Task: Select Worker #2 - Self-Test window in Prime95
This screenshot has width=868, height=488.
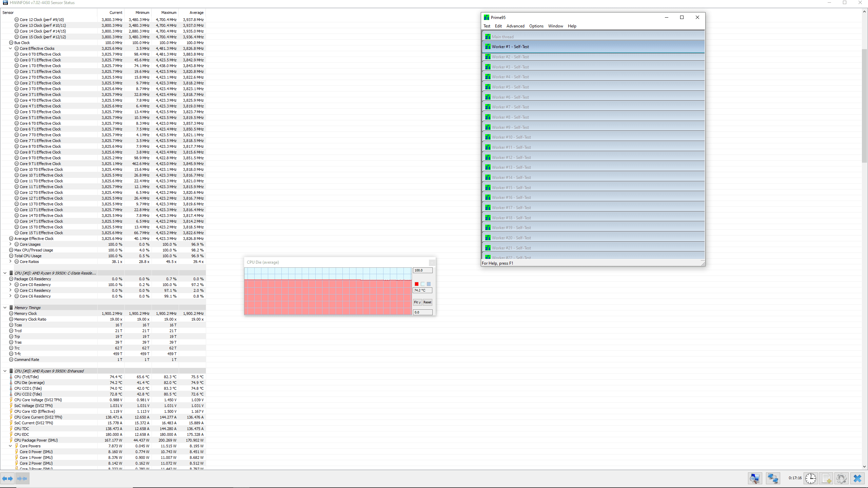Action: [593, 57]
